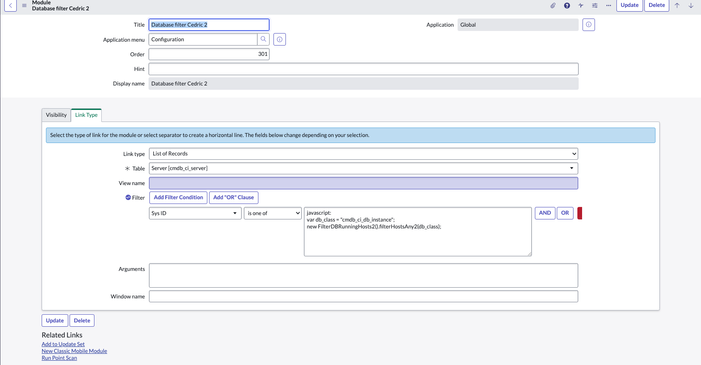Open the personalize form settings icon
The image size is (701, 365).
(x=595, y=5)
